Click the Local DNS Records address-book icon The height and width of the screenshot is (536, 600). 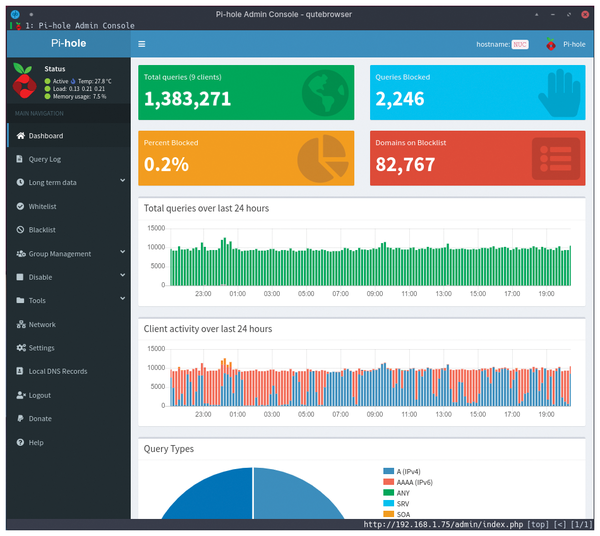[20, 371]
